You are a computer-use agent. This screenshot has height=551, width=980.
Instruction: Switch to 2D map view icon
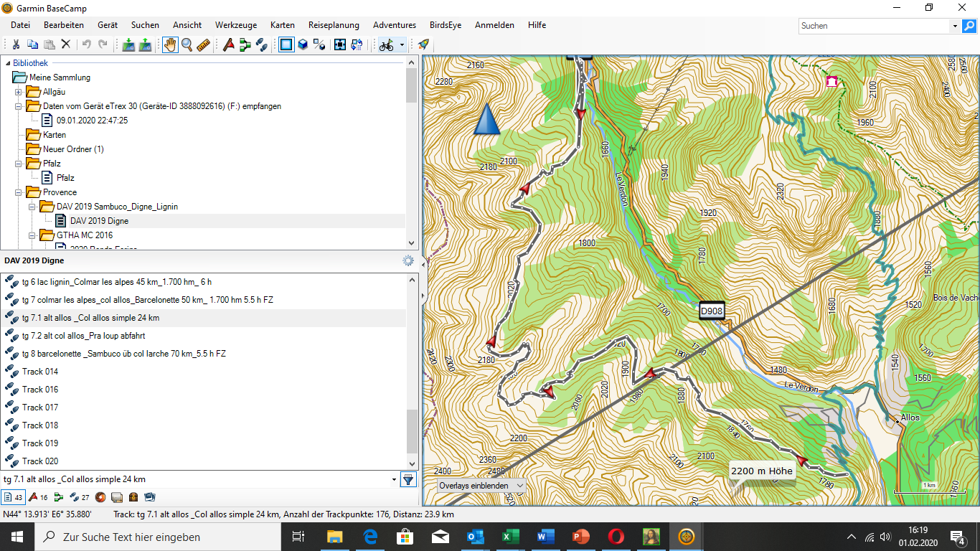pos(286,44)
